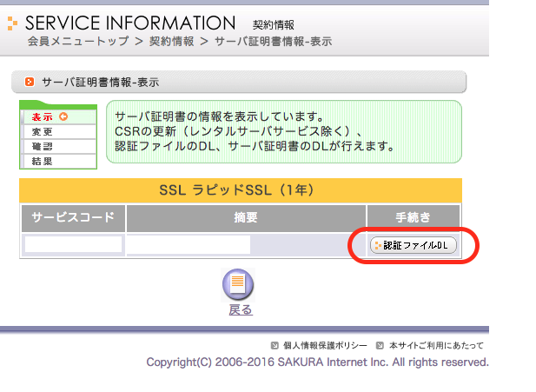Open the 会員メニュートップ breadcrumb link
Screen dimensions: 536x392
click(x=78, y=42)
